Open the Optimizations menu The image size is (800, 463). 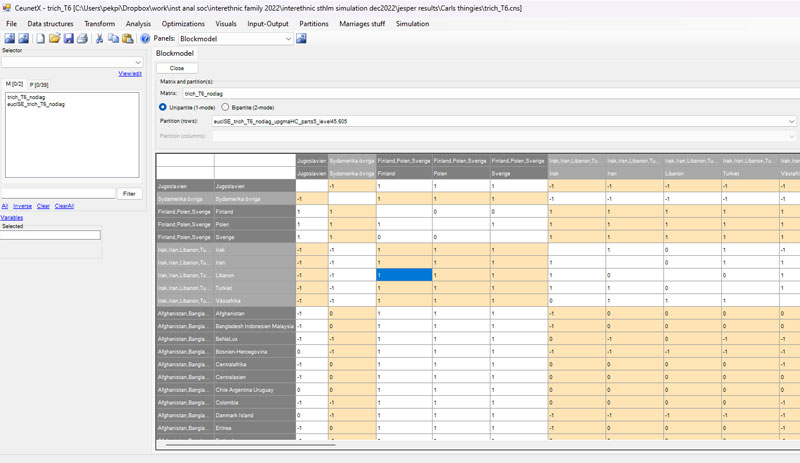pos(183,23)
